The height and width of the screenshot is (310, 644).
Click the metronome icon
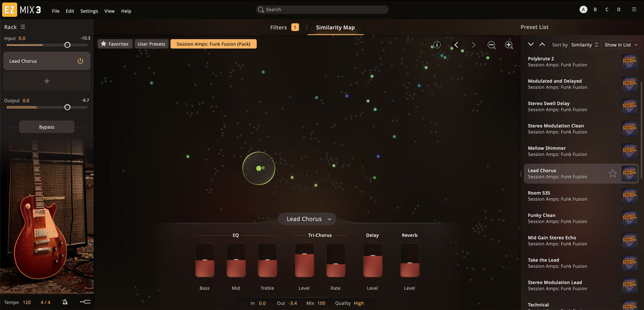[65, 302]
